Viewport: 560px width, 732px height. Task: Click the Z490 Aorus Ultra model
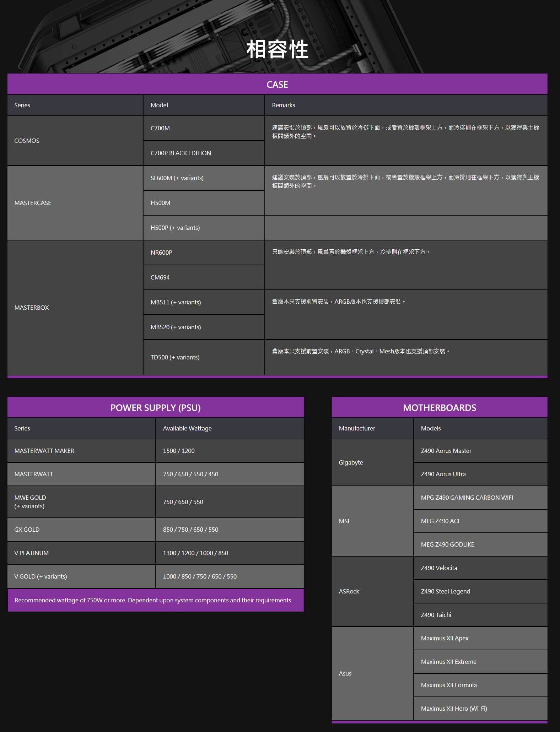tap(481, 474)
